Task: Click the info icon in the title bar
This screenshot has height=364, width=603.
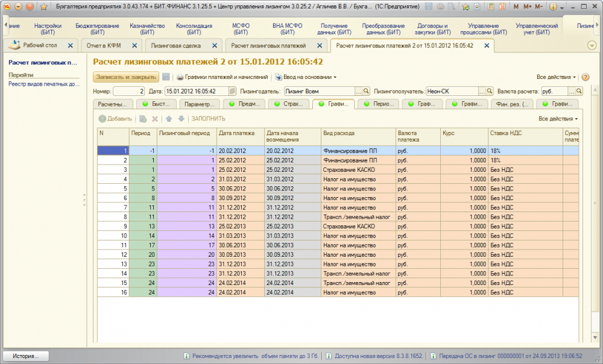Action: click(x=553, y=7)
